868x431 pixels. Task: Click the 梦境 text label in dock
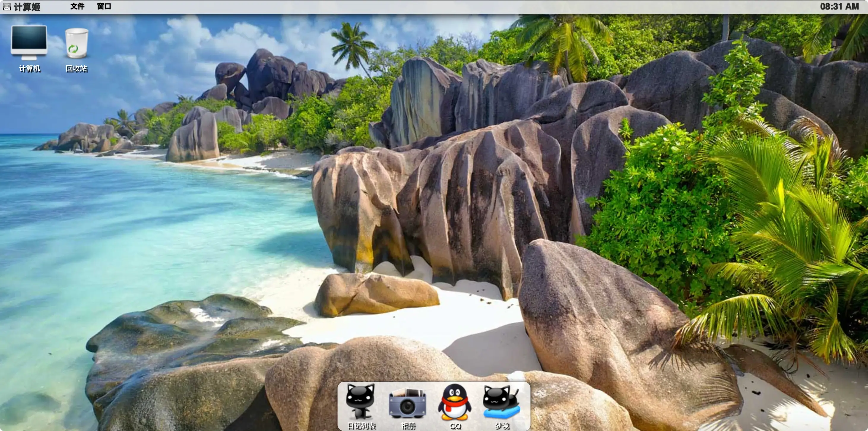tap(502, 426)
